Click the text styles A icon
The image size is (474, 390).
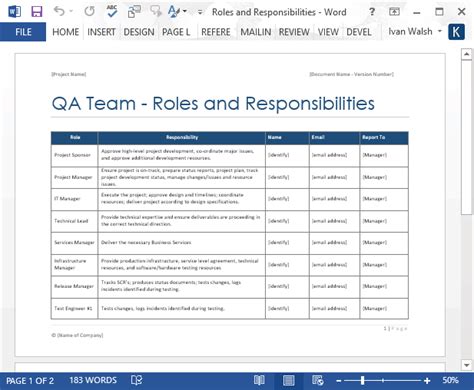point(174,11)
